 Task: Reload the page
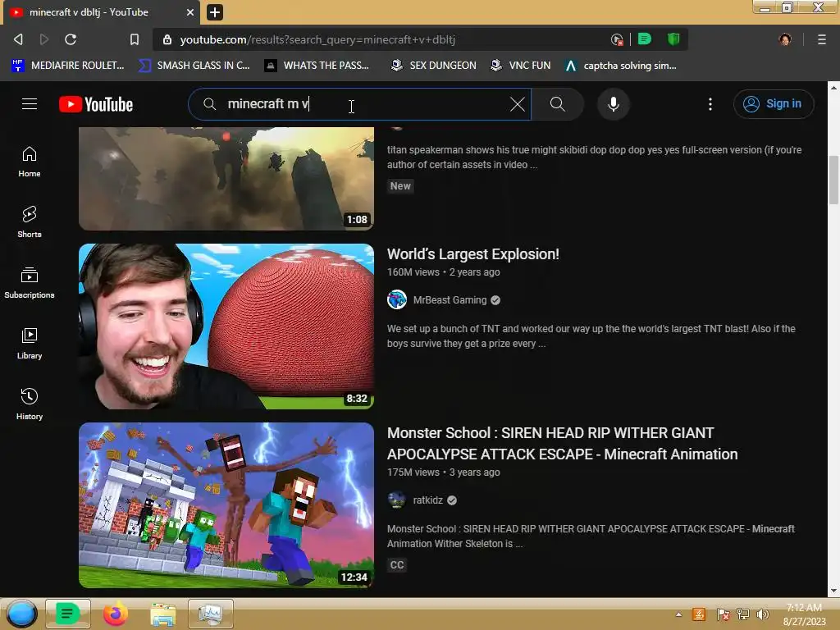coord(71,39)
